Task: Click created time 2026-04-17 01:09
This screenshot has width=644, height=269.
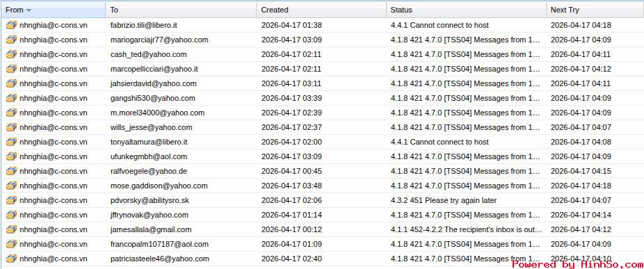Action: (291, 244)
